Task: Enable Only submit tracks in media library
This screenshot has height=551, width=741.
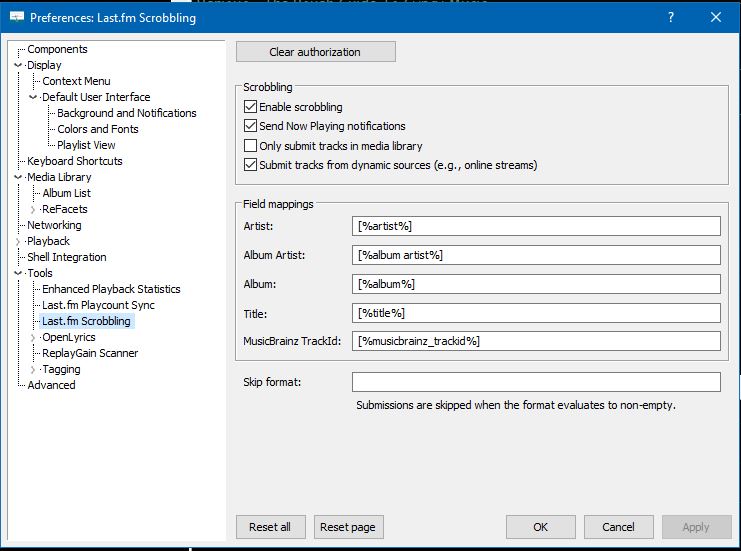Action: tap(250, 146)
